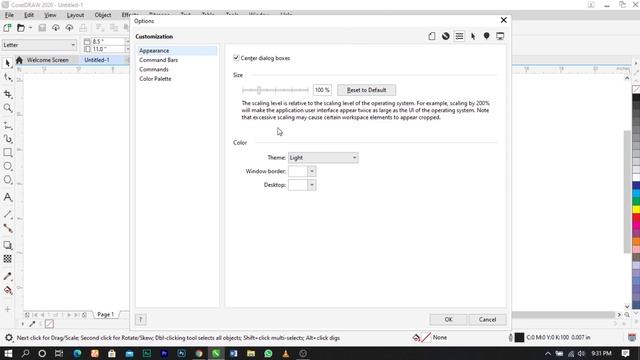Select Color Palette in the list

[155, 79]
